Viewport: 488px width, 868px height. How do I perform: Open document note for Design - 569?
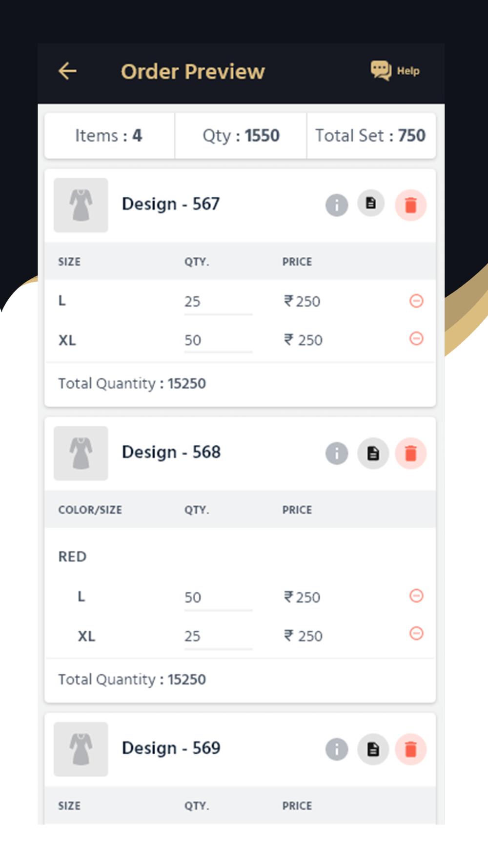pos(373,749)
